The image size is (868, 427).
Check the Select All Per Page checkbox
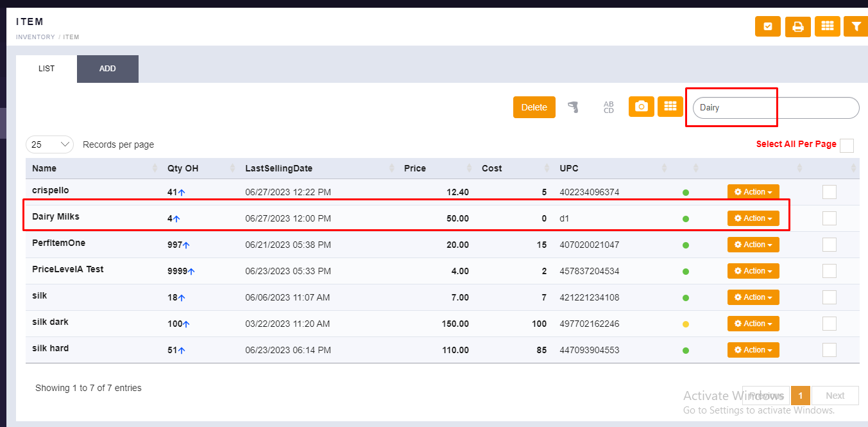click(846, 145)
